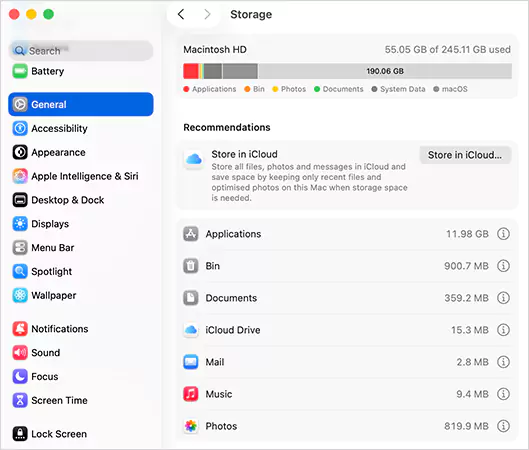
Task: Open info for Applications storage
Action: 503,234
